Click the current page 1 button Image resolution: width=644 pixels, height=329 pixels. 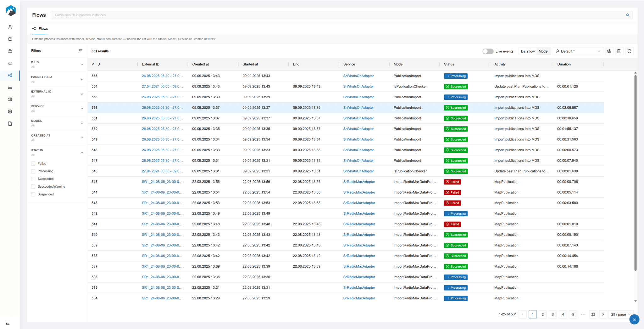point(533,314)
